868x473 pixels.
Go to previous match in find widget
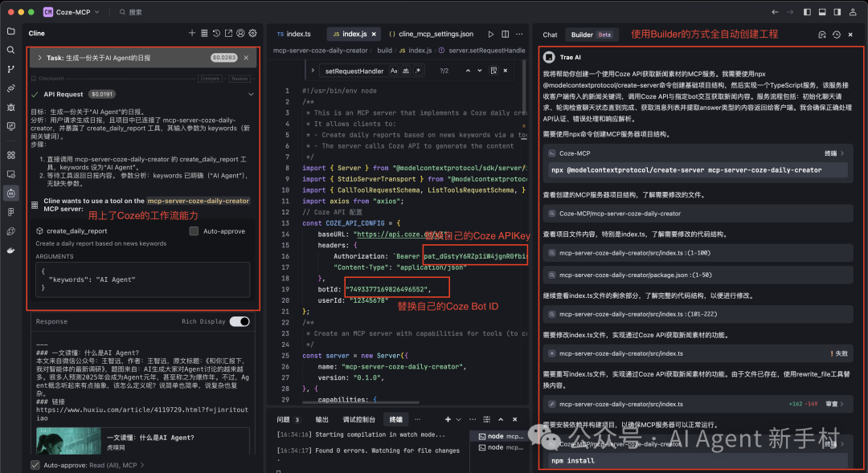pyautogui.click(x=468, y=70)
